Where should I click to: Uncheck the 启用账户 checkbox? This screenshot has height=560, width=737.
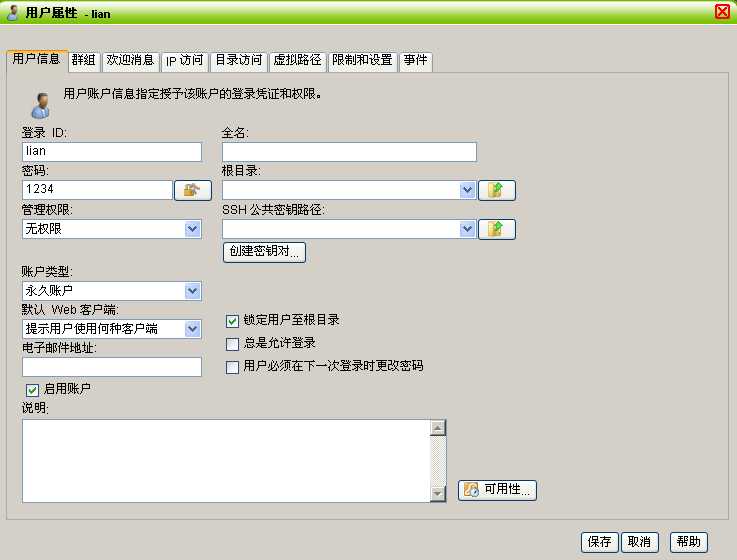coord(32,390)
